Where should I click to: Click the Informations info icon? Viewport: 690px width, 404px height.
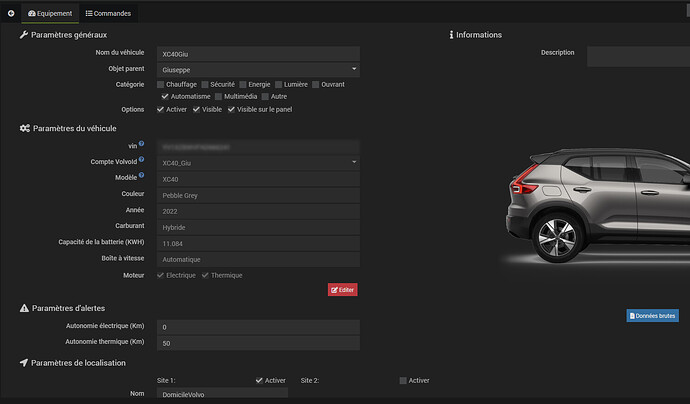coord(451,35)
